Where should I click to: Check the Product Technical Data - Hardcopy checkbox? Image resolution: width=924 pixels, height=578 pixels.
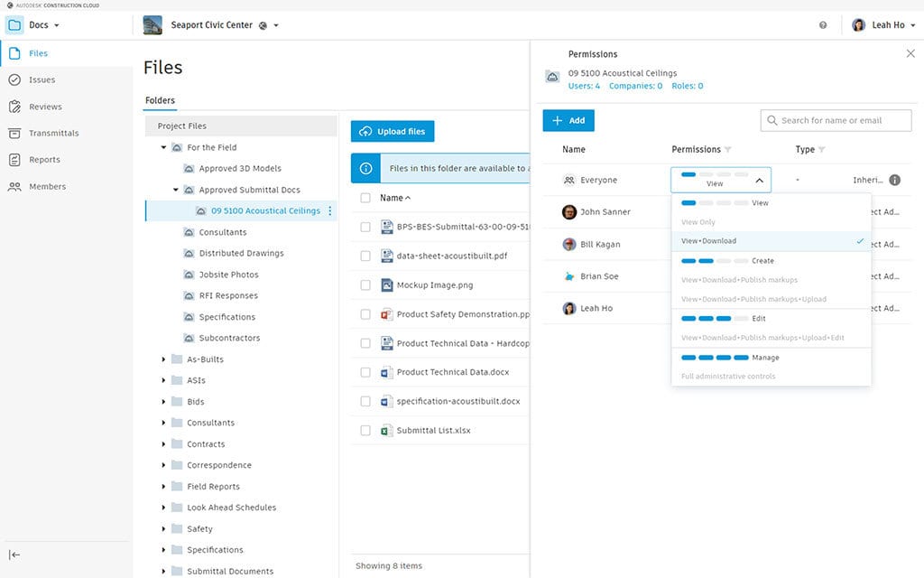(365, 343)
